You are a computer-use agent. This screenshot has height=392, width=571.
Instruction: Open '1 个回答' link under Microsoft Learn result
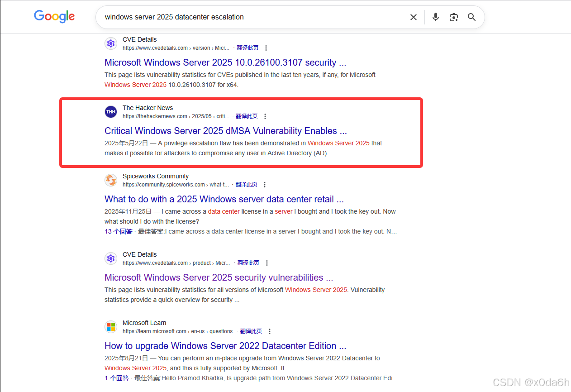pyautogui.click(x=117, y=378)
